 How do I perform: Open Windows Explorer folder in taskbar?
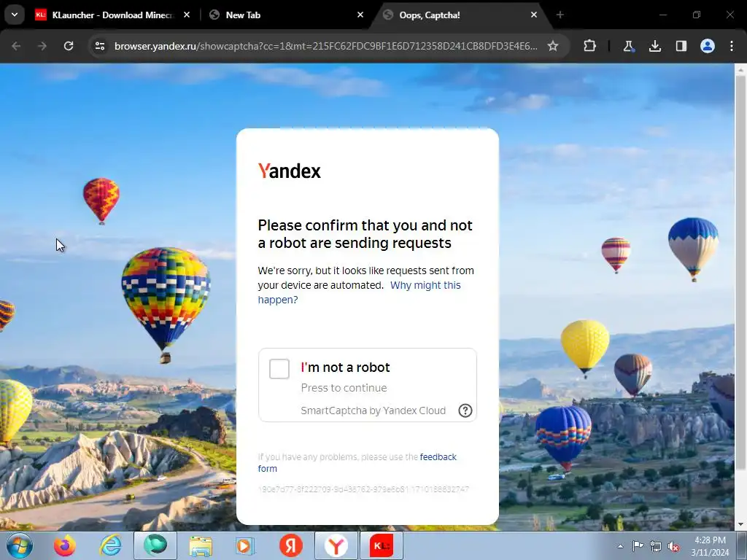click(x=201, y=545)
